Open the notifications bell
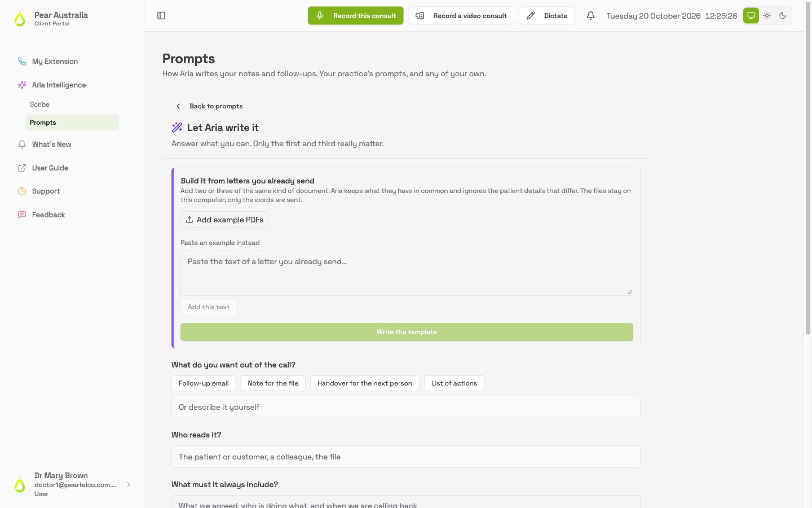812x508 pixels. (590, 16)
